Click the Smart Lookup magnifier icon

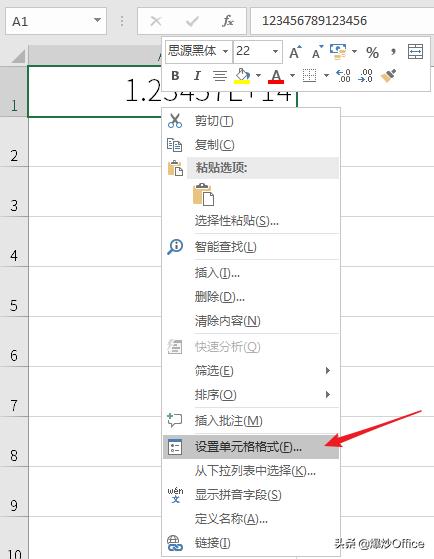point(175,247)
